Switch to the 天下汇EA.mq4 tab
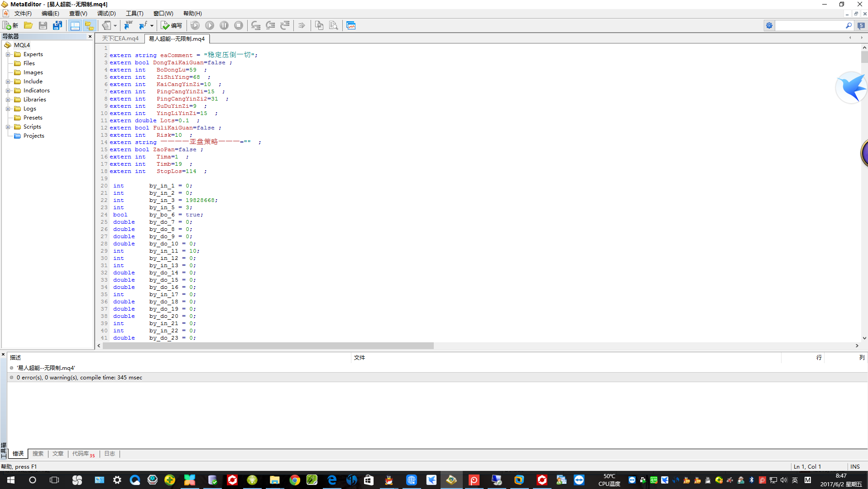Screen dimensions: 868x489 coord(120,38)
